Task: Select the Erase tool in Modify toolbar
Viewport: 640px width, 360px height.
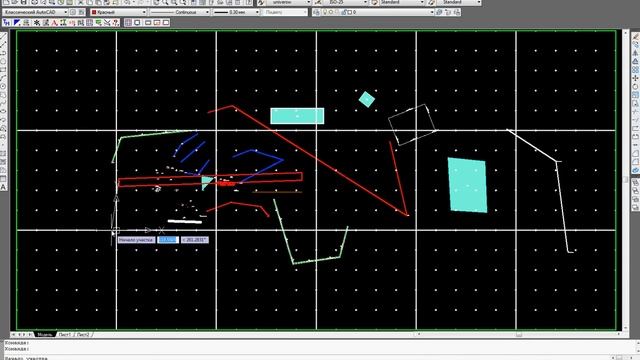Action: (x=636, y=36)
